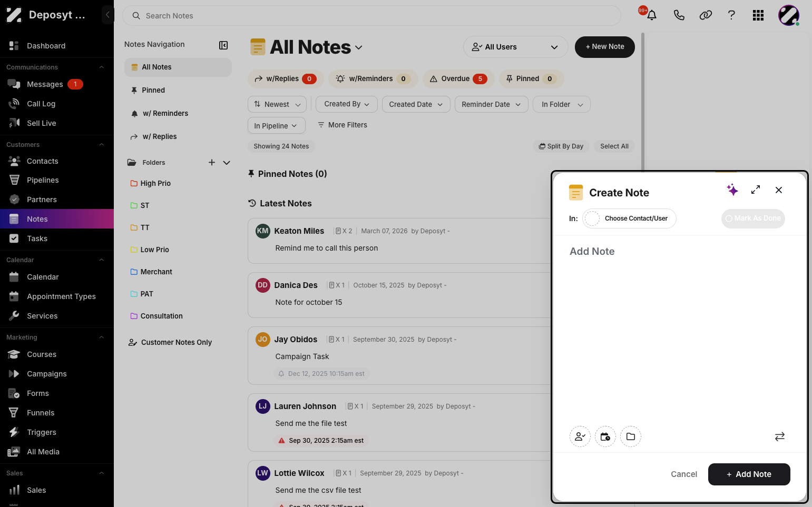Toggle Mark As Done
Image resolution: width=812 pixels, height=507 pixels.
click(753, 218)
